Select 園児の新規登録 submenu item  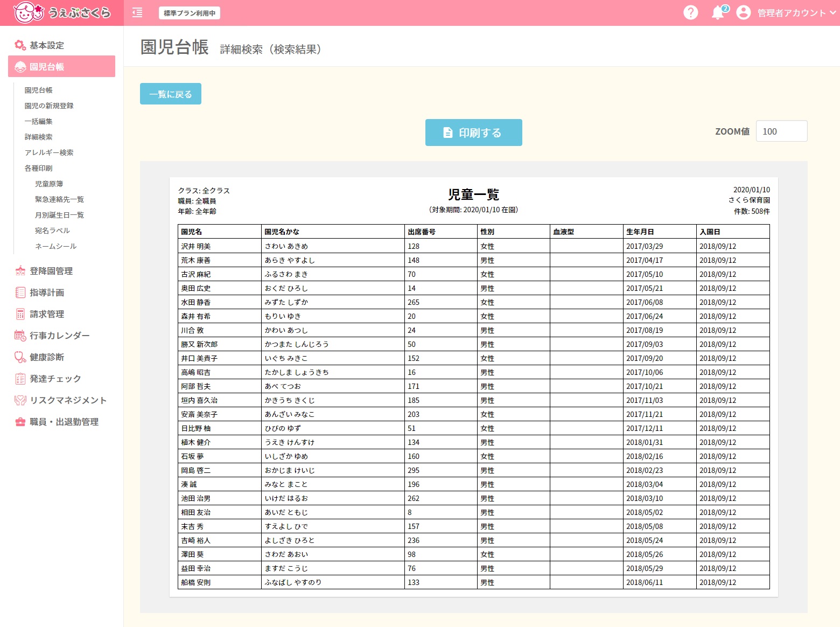click(49, 106)
